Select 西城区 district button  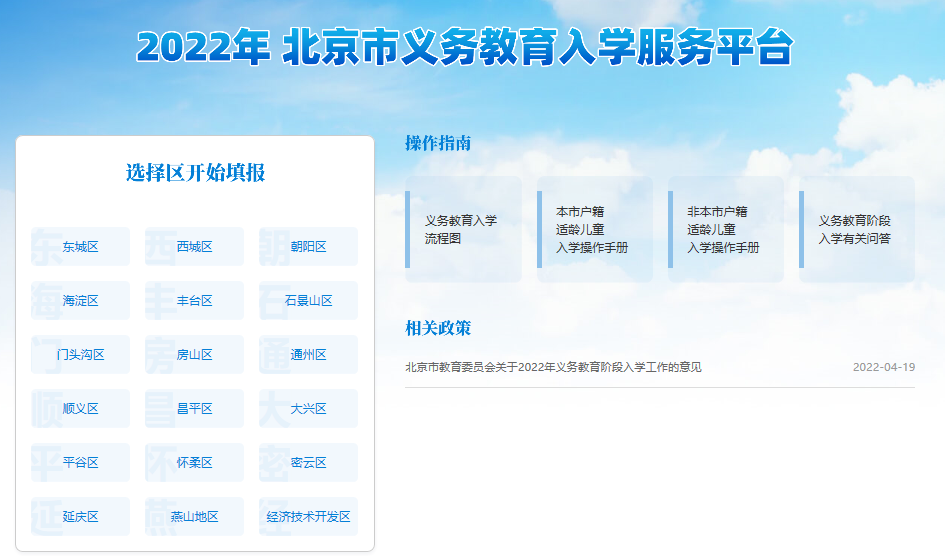[194, 246]
